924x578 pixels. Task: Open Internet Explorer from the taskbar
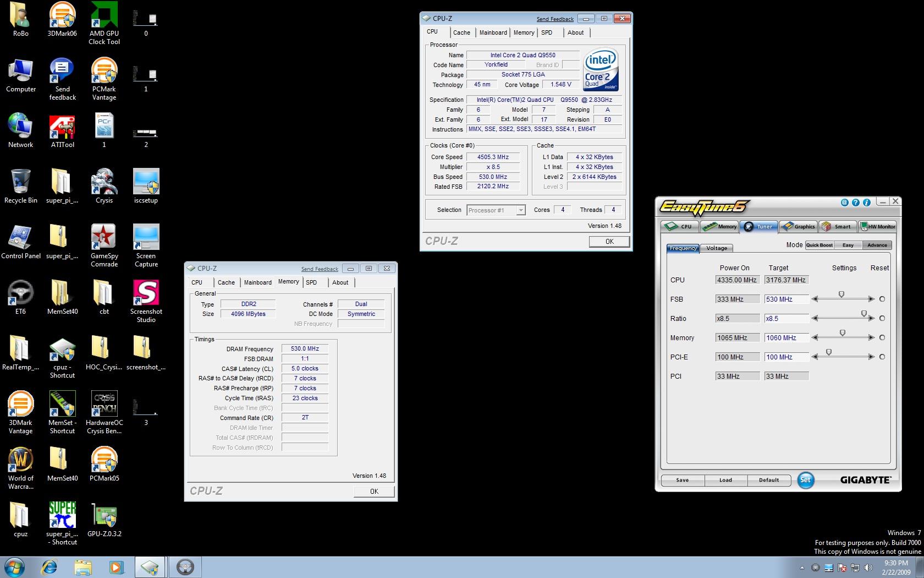(x=50, y=567)
